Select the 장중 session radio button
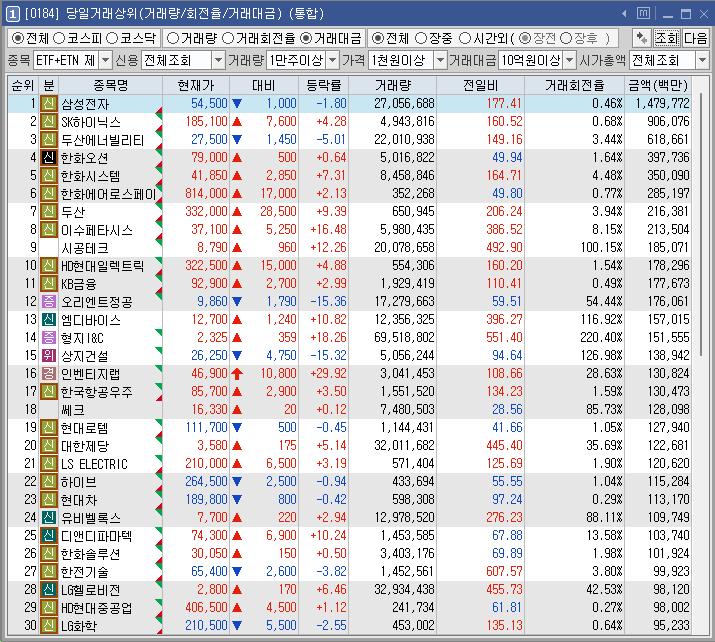Viewport: 715px width, 642px height. [x=421, y=38]
